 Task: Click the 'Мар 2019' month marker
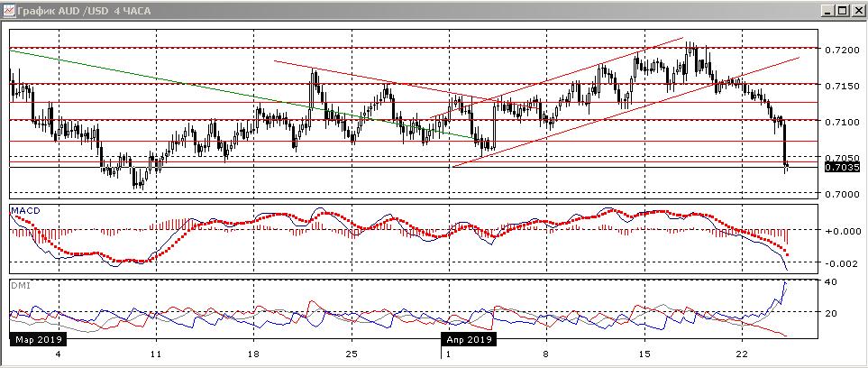point(36,340)
